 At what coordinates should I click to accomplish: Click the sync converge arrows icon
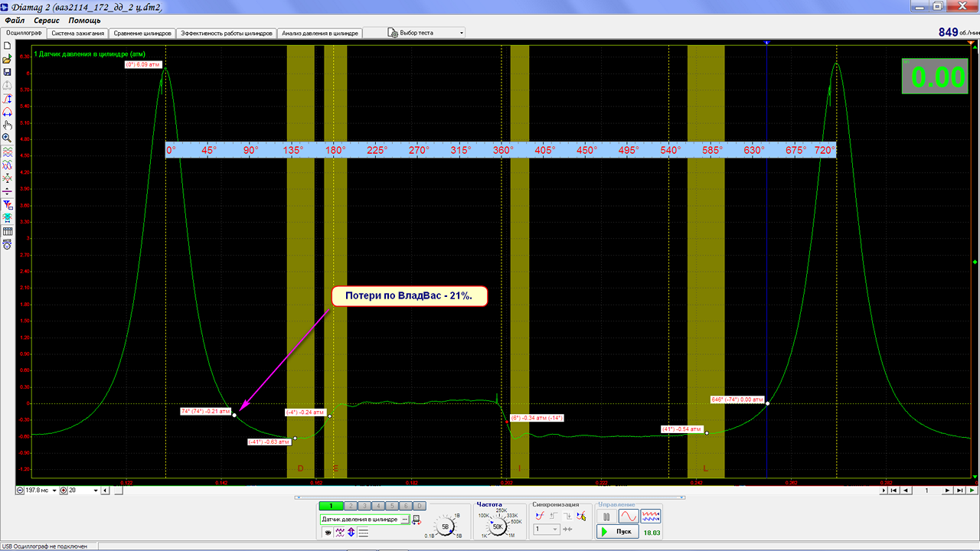tap(567, 529)
